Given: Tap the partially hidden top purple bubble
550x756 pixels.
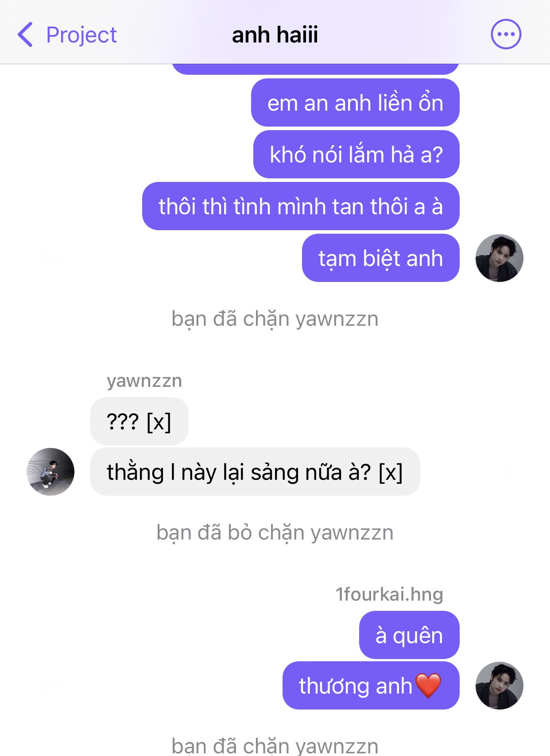Looking at the screenshot, I should 315,69.
